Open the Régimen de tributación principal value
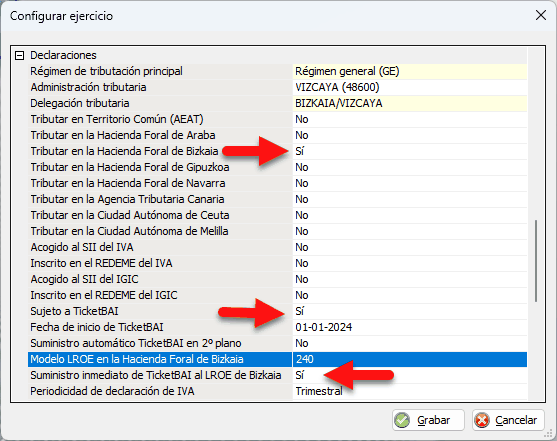Image resolution: width=557 pixels, height=441 pixels. [x=410, y=71]
